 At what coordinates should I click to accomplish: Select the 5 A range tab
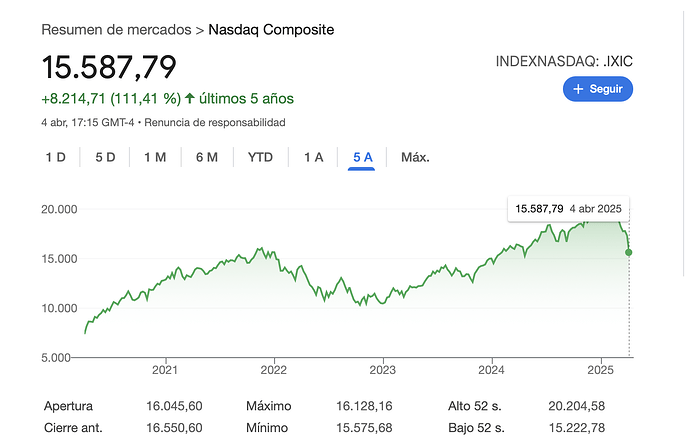pos(362,157)
